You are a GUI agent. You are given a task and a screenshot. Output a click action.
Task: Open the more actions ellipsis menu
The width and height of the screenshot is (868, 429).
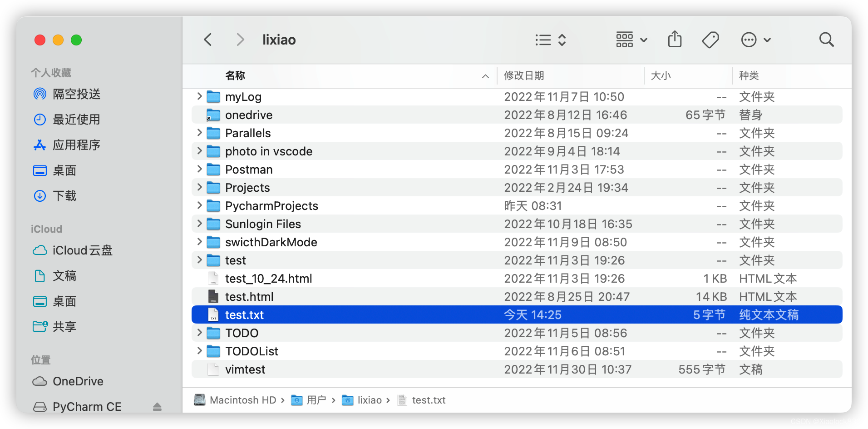click(756, 40)
